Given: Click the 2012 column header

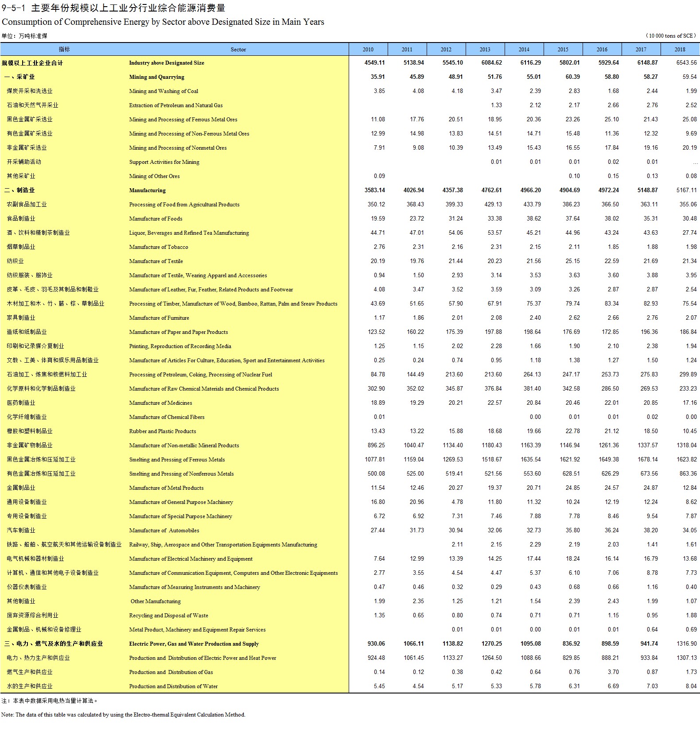Looking at the screenshot, I should click(x=446, y=49).
